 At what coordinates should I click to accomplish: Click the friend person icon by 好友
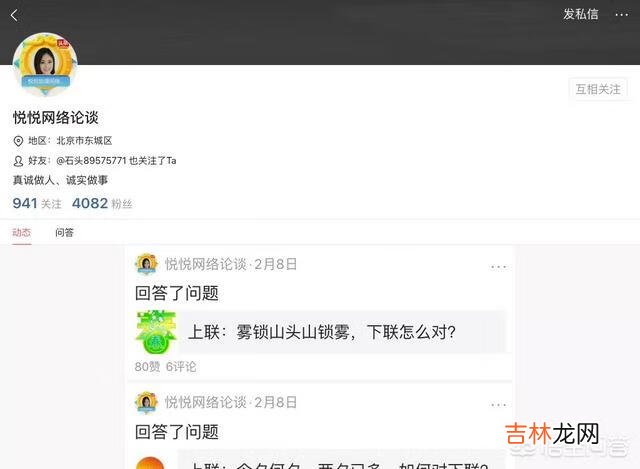pyautogui.click(x=18, y=161)
